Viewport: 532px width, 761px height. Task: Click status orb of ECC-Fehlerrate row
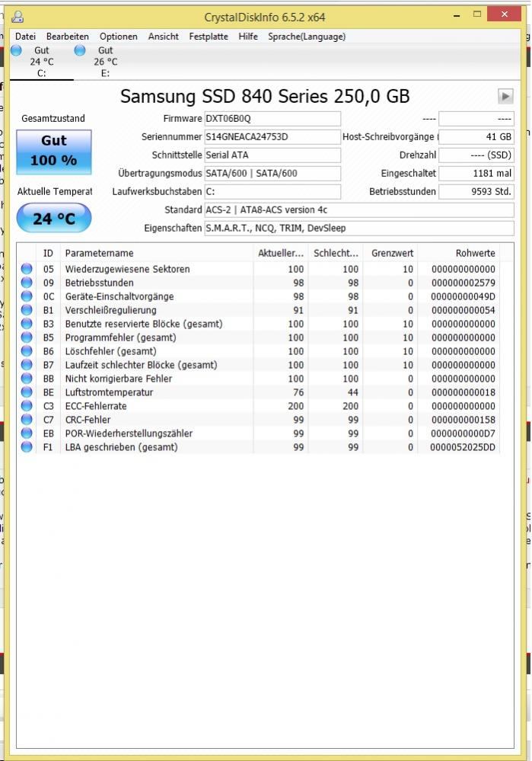tap(27, 406)
